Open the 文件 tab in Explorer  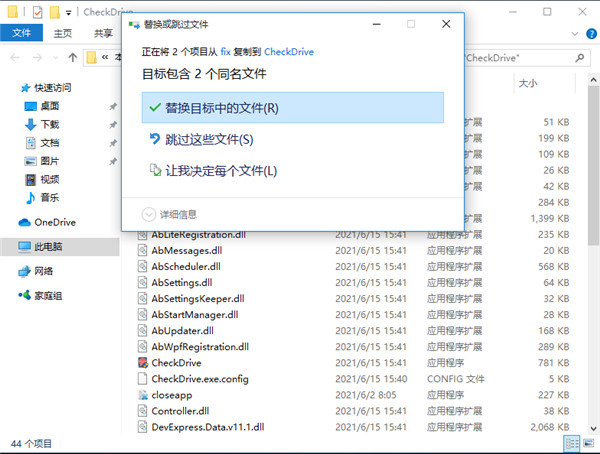(x=21, y=33)
